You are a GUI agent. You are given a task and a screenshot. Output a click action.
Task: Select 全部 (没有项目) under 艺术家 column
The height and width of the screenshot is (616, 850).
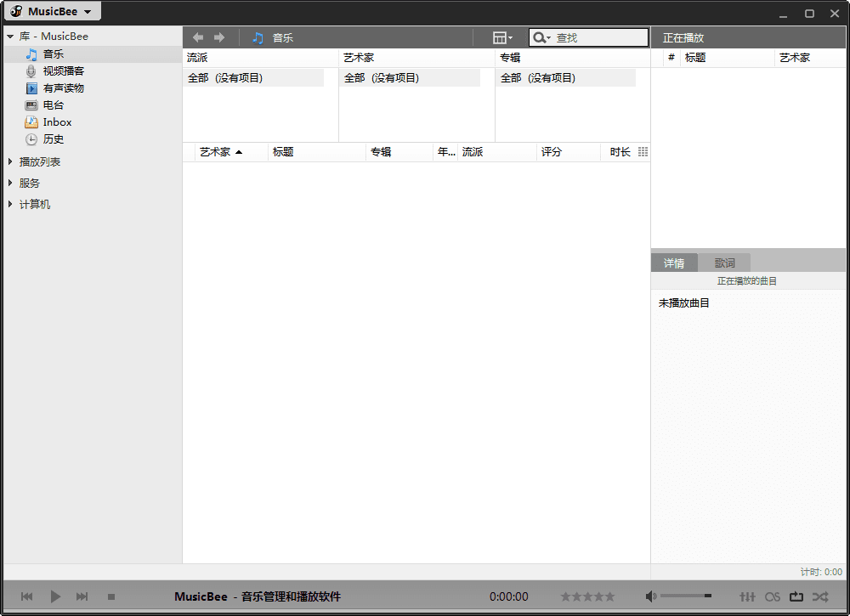click(x=411, y=78)
